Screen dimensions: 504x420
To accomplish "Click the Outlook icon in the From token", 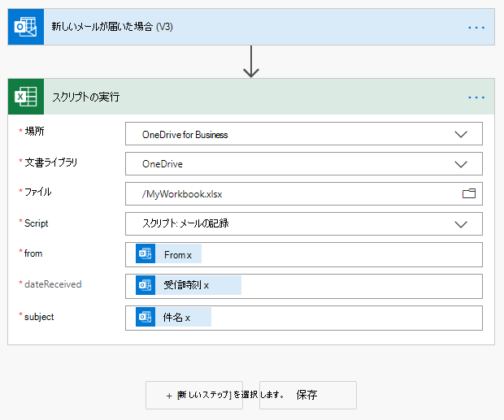I will click(x=146, y=253).
